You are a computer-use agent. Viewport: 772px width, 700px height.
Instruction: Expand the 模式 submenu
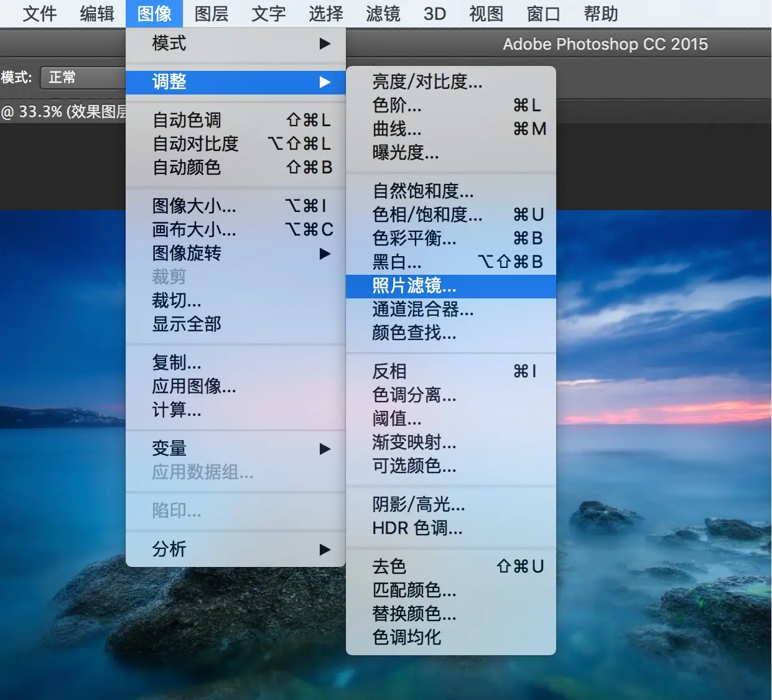[x=236, y=44]
